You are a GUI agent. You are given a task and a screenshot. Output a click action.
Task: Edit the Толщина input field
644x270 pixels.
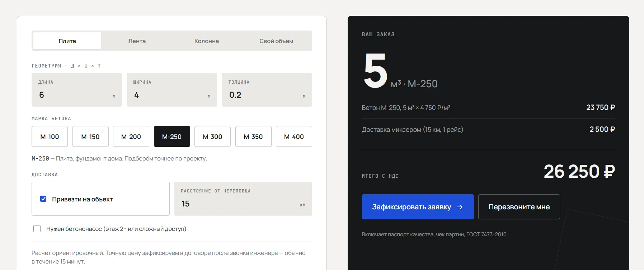coord(267,90)
